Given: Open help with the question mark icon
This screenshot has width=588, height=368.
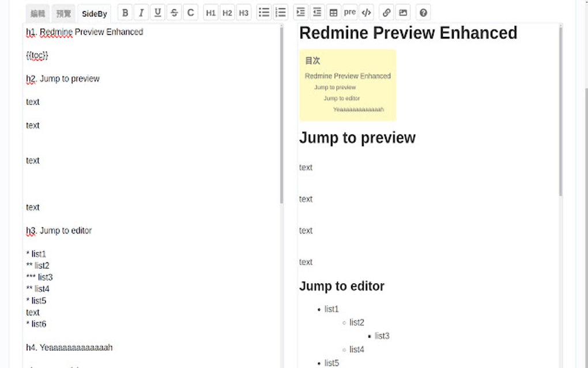Looking at the screenshot, I should pos(423,12).
